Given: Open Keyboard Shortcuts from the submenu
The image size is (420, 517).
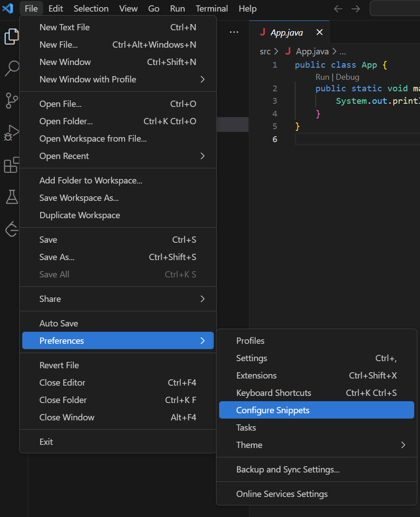Looking at the screenshot, I should coord(273,393).
